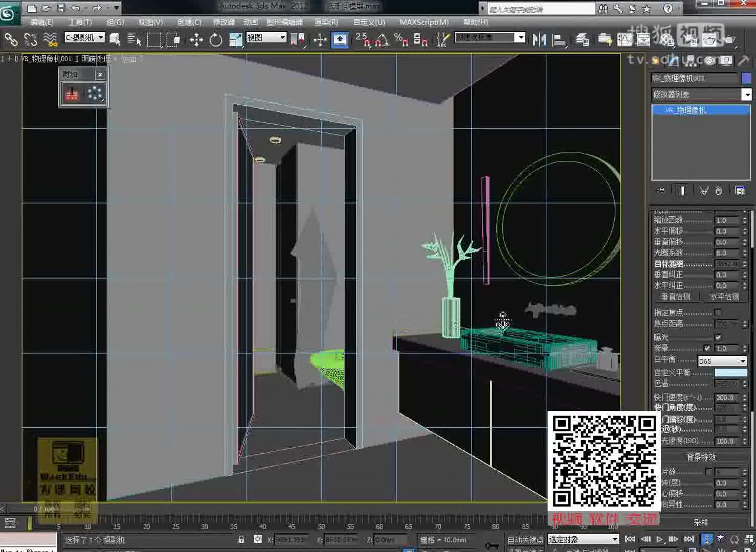Click the Edit Named Selection Sets icon

pos(442,39)
